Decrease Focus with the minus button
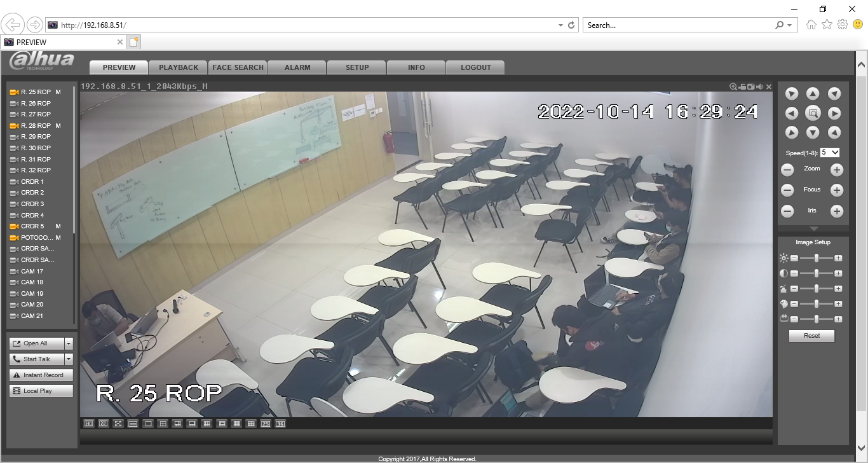Viewport: 868px width, 463px height. [x=787, y=190]
